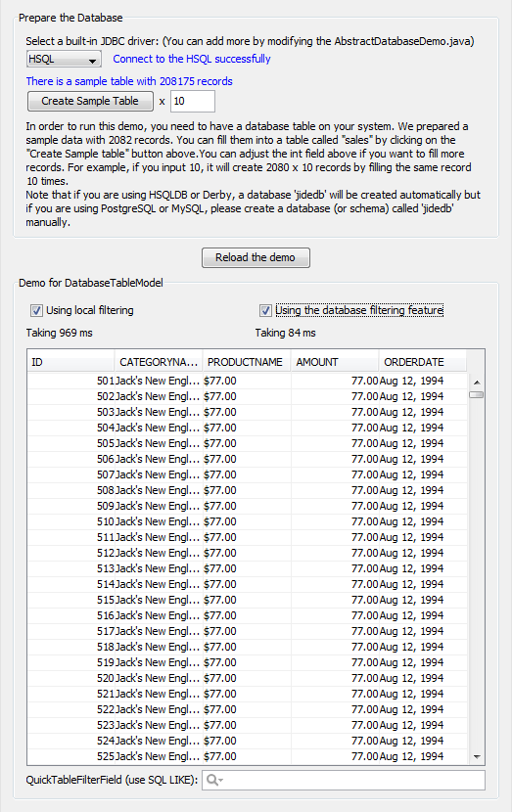Toggle the Using local filtering checkbox
This screenshot has width=512, height=812.
tap(37, 311)
